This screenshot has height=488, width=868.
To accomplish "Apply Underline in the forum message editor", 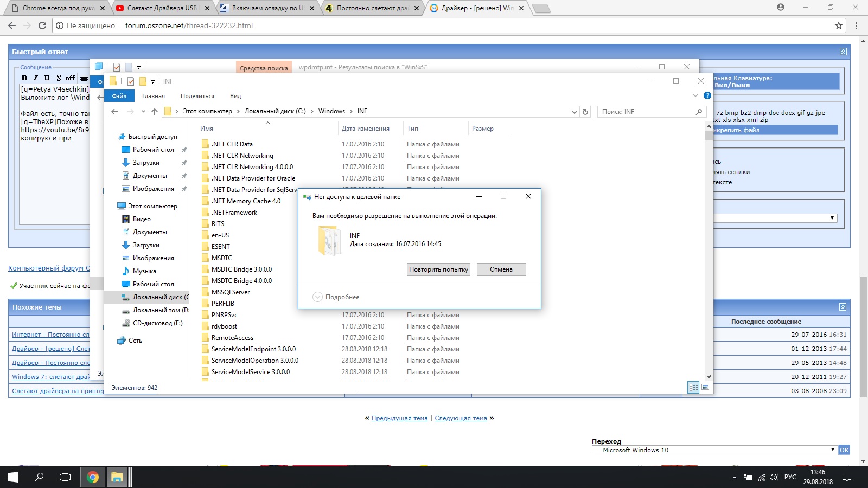I will click(x=47, y=78).
